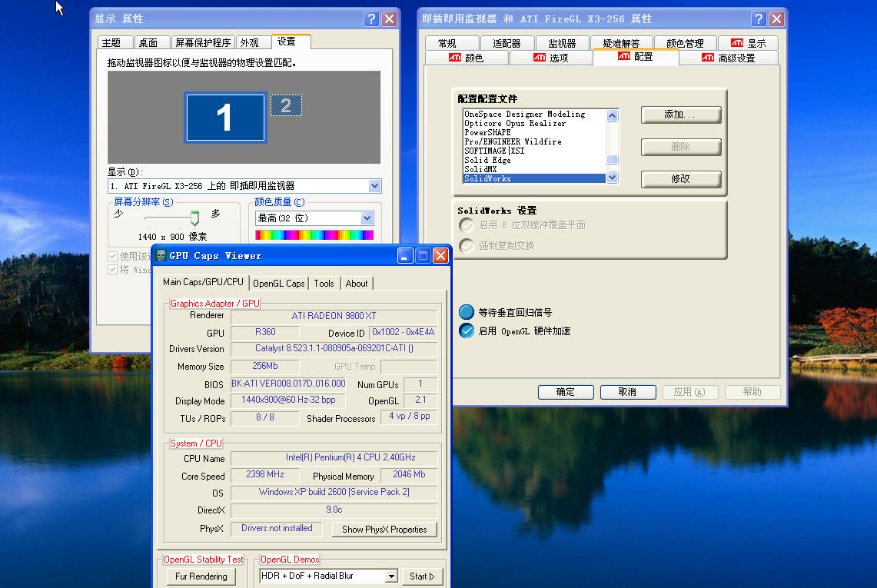Open 外观 tab
This screenshot has width=877, height=588.
pos(254,42)
